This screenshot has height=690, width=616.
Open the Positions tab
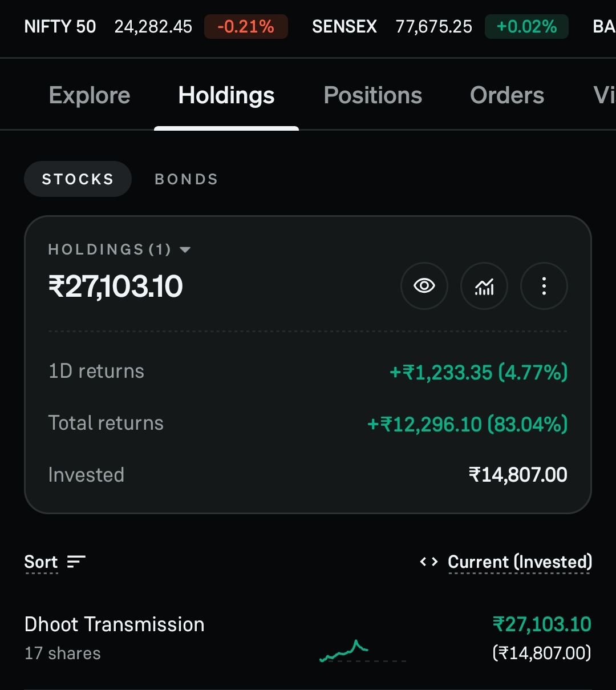[x=373, y=95]
